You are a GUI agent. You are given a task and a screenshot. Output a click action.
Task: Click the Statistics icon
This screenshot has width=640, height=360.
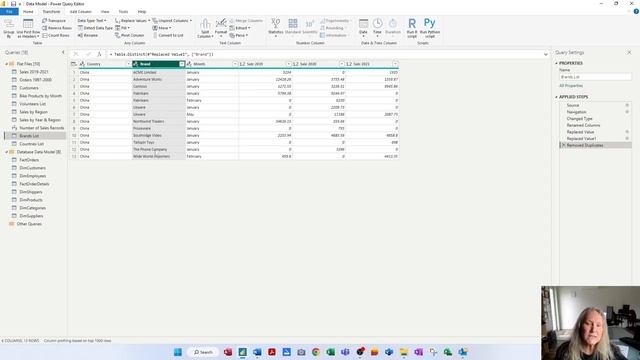276,27
